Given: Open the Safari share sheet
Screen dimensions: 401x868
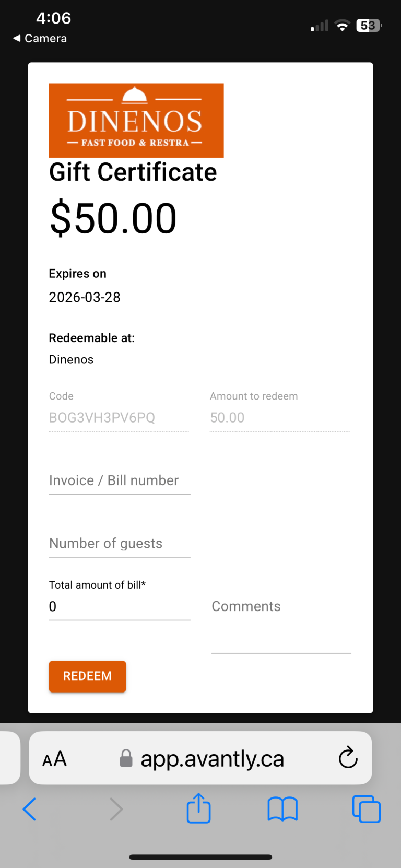Looking at the screenshot, I should 198,808.
